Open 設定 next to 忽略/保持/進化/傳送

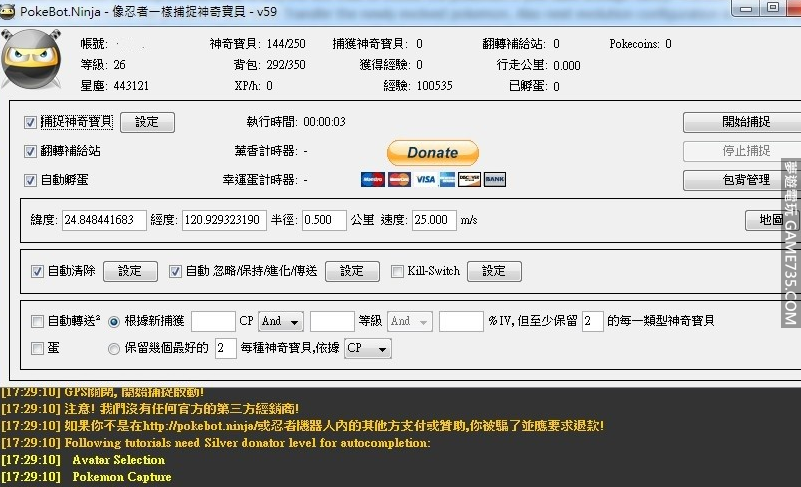click(352, 271)
